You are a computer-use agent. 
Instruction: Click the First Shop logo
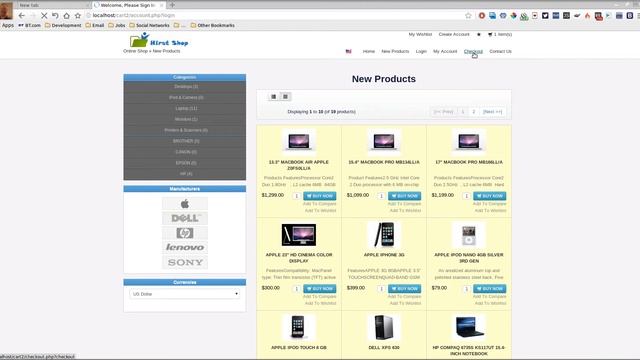(x=159, y=40)
